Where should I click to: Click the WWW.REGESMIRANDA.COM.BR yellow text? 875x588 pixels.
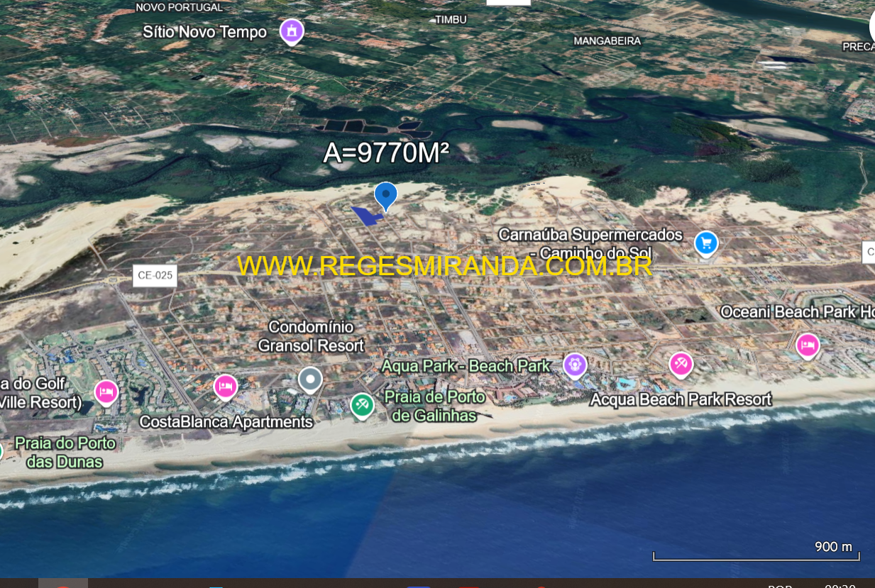coord(444,265)
